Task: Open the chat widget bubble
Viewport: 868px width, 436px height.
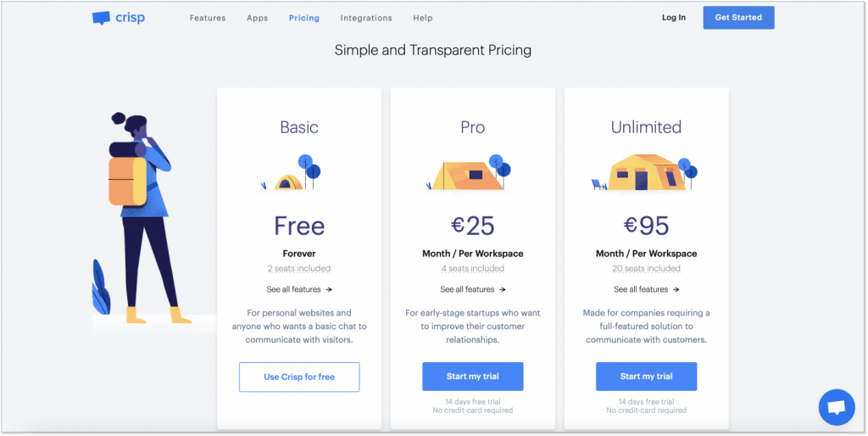Action: click(x=836, y=407)
